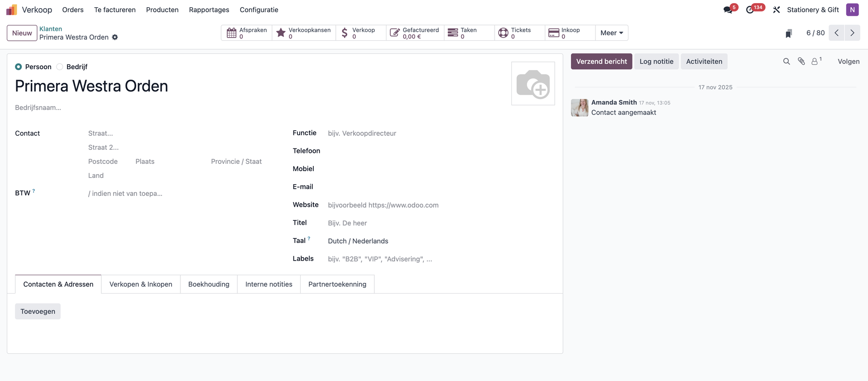This screenshot has height=381, width=868.
Task: Click the Klanten breadcrumb link
Action: [x=51, y=29]
